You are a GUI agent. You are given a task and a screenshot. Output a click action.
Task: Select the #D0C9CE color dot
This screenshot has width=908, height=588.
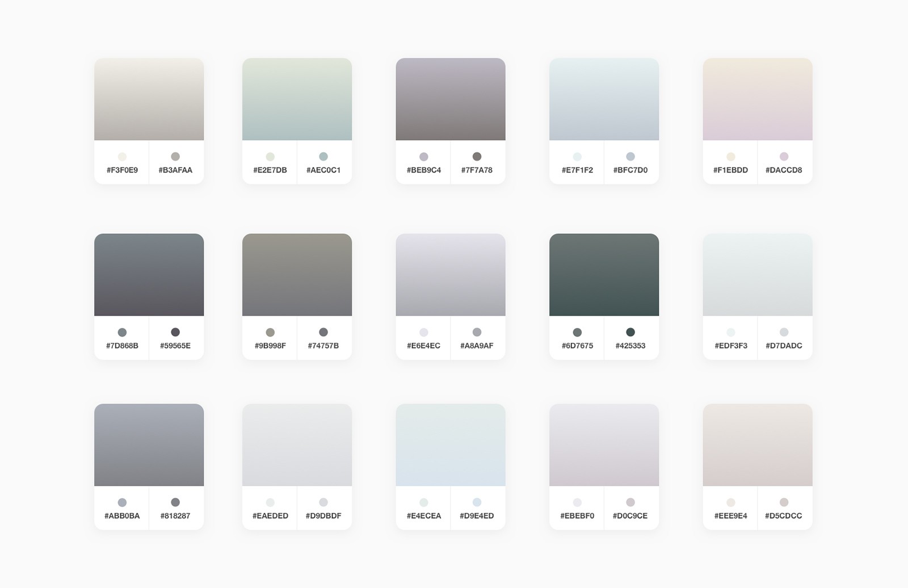tap(630, 502)
